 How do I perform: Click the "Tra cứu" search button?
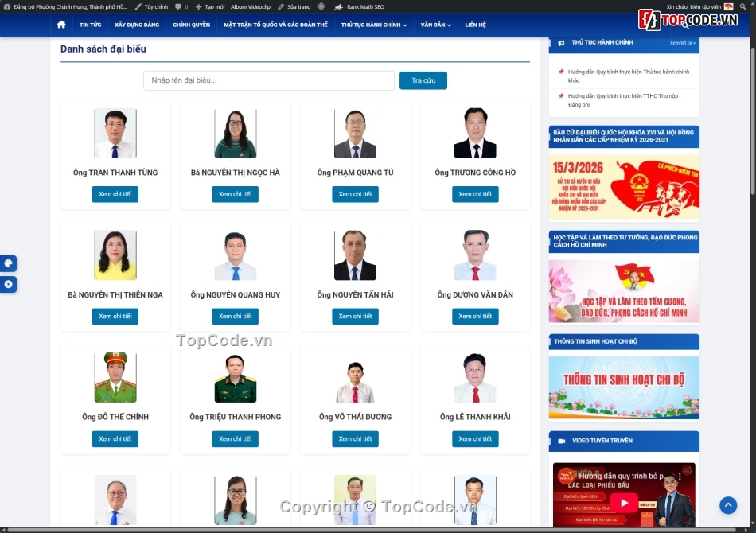click(423, 80)
